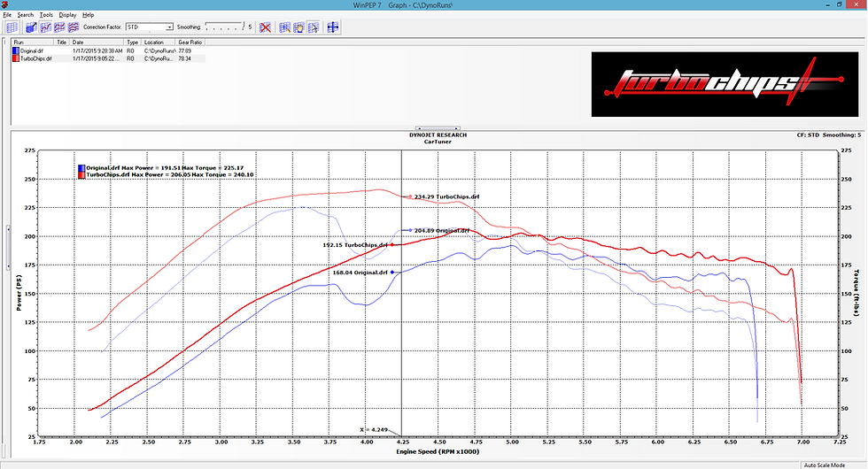This screenshot has width=868, height=469.
Task: Click the CF: STD Smoothing: 5 readout
Action: click(829, 135)
